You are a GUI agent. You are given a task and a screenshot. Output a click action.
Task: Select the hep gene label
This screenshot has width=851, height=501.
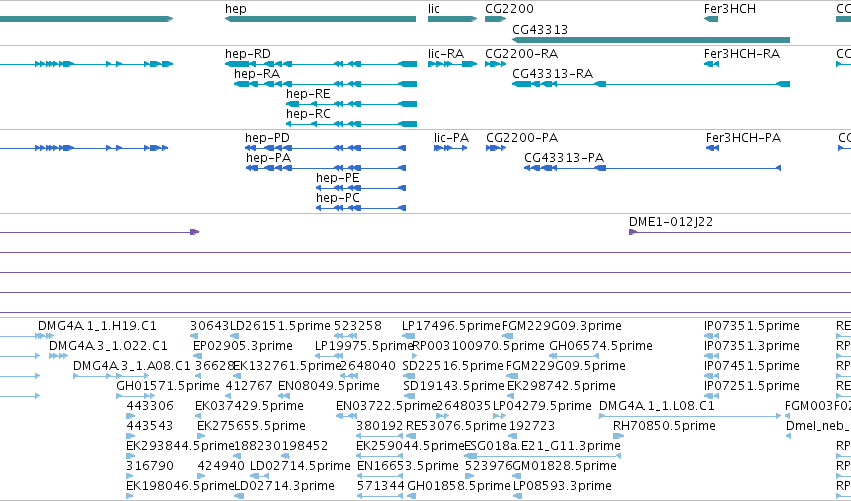(x=236, y=9)
